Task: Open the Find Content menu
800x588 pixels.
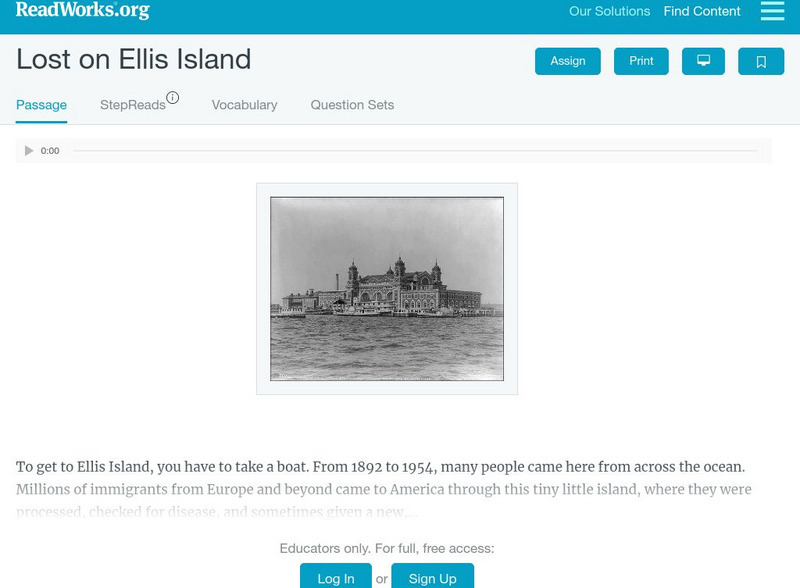Action: click(x=702, y=12)
